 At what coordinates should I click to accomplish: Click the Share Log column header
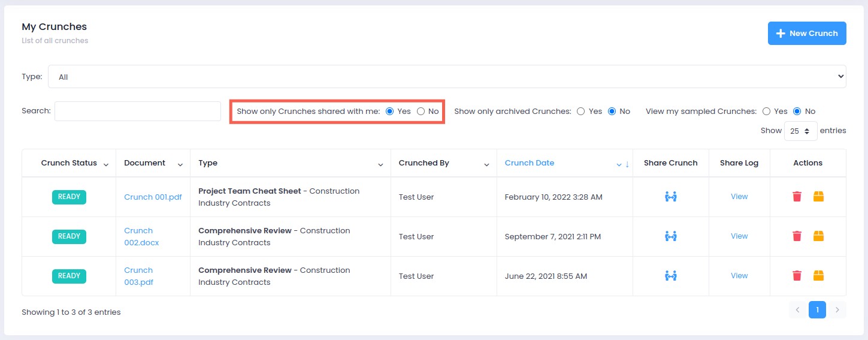tap(739, 163)
